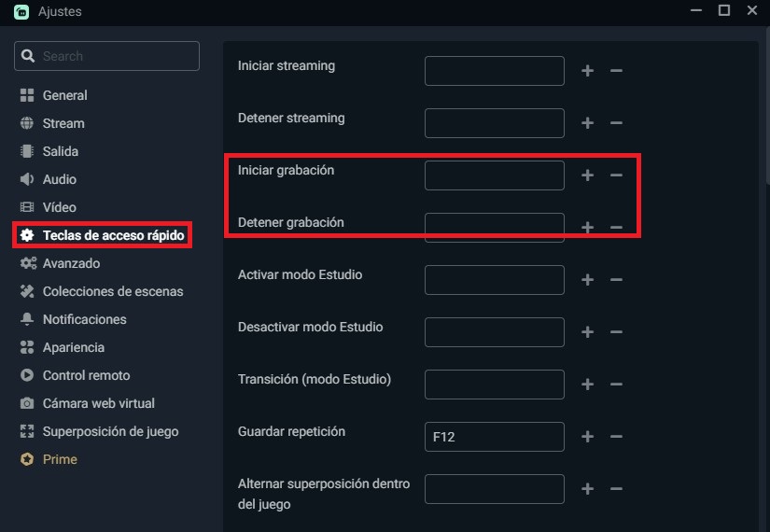Click the Guardar repetición F12 hotkey field
This screenshot has height=532, width=770.
tap(494, 437)
